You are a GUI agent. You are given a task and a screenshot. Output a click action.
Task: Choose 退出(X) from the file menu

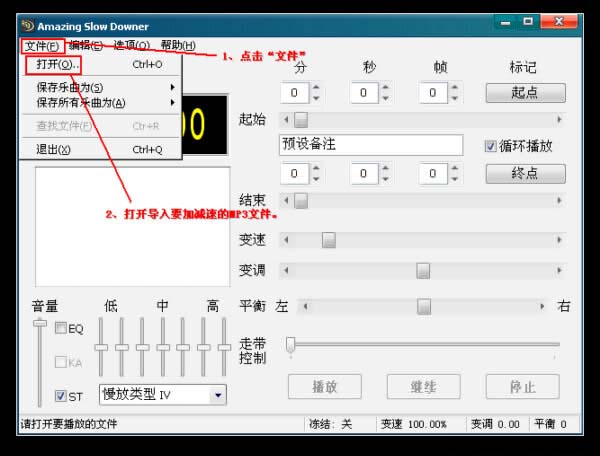pyautogui.click(x=100, y=149)
